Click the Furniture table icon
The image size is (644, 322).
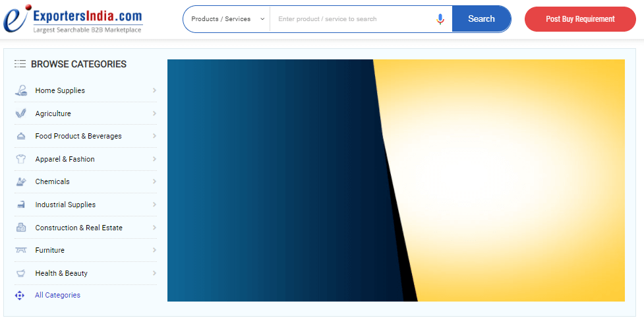(21, 250)
